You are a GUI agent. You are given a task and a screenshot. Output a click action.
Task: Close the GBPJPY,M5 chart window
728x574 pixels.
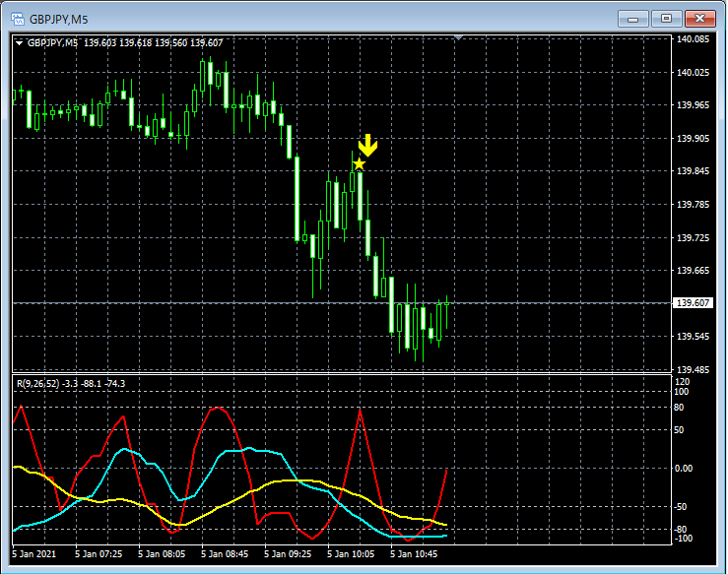tap(700, 19)
